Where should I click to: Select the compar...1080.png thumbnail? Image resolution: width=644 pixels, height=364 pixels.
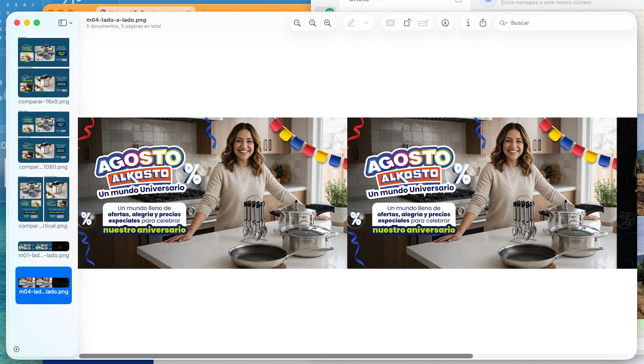click(x=44, y=137)
